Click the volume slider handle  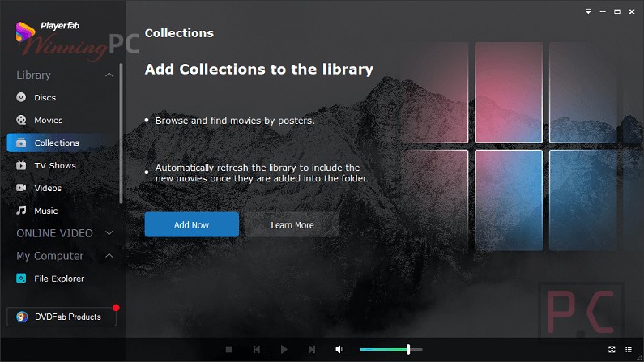408,349
